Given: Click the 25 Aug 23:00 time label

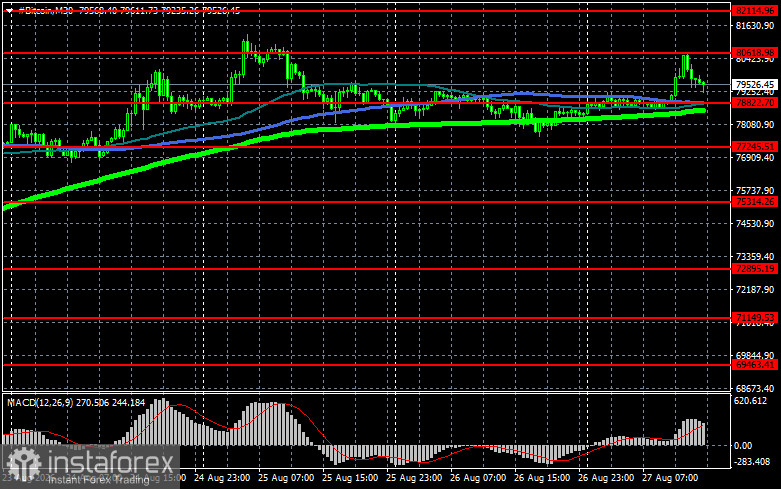Looking at the screenshot, I should pyautogui.click(x=414, y=478).
